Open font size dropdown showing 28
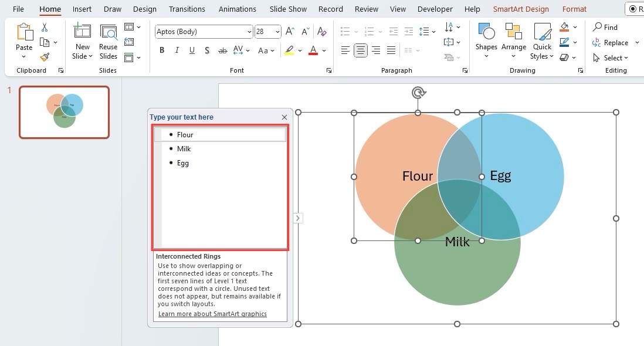Viewport: 644px width, 346px height. pyautogui.click(x=277, y=32)
